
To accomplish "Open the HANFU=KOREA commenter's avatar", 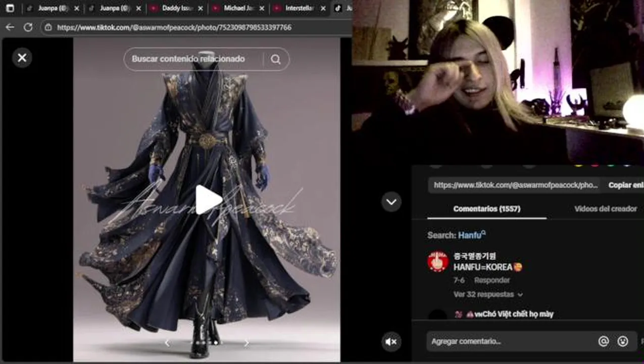I will tap(438, 261).
